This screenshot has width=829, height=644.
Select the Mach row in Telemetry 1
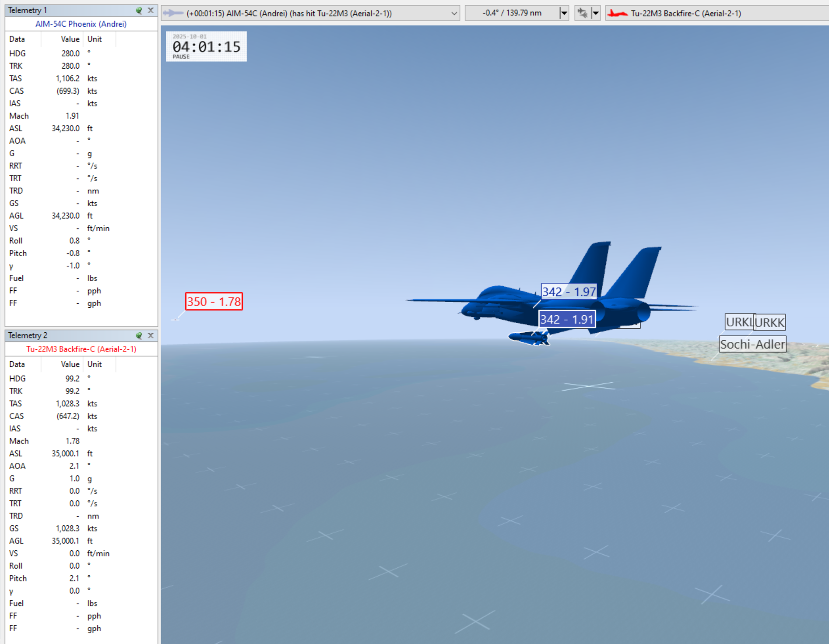click(81, 116)
